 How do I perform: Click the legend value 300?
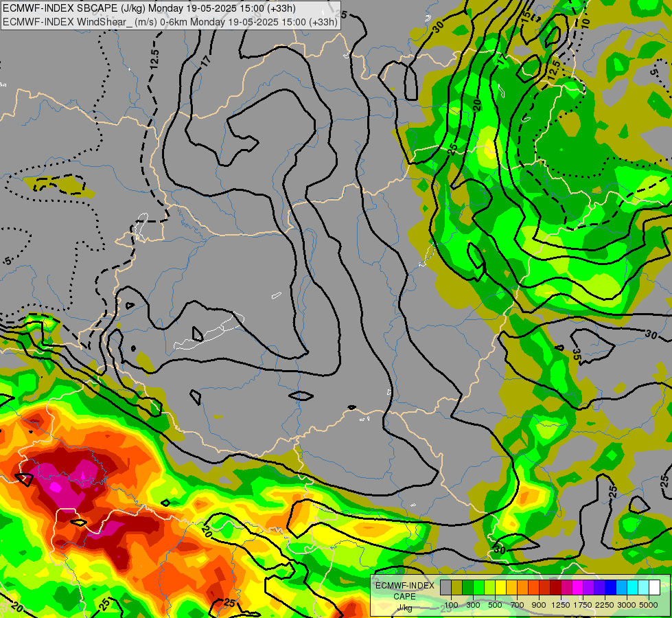[473, 605]
